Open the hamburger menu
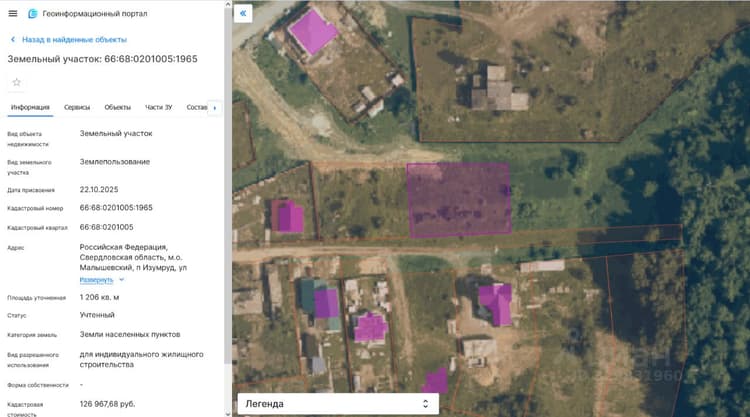 pyautogui.click(x=13, y=13)
